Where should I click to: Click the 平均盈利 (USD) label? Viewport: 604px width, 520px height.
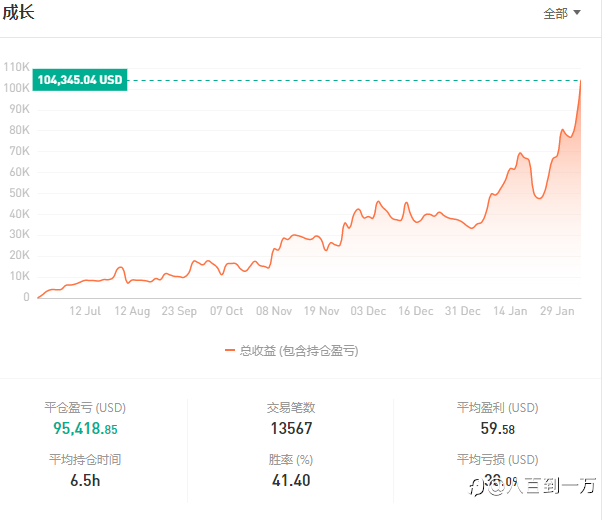(497, 408)
